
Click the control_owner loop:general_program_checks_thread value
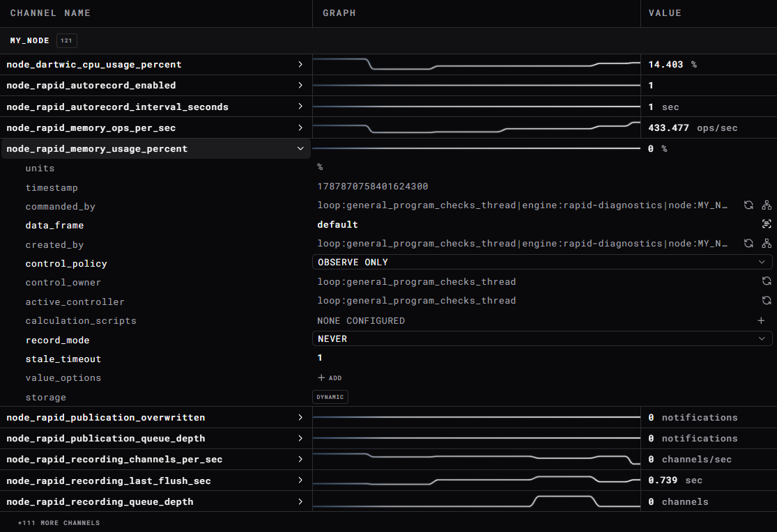[416, 282]
